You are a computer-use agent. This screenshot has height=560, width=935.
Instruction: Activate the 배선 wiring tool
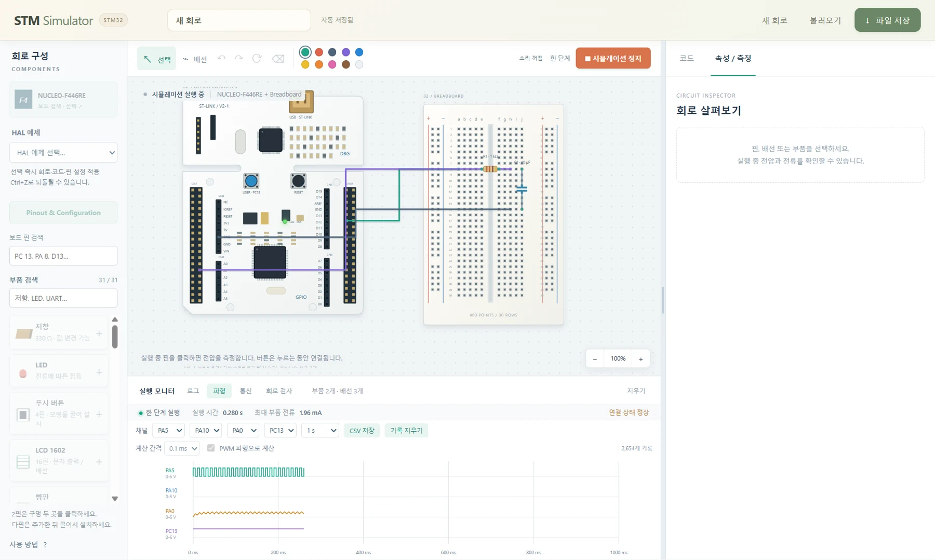coord(195,59)
